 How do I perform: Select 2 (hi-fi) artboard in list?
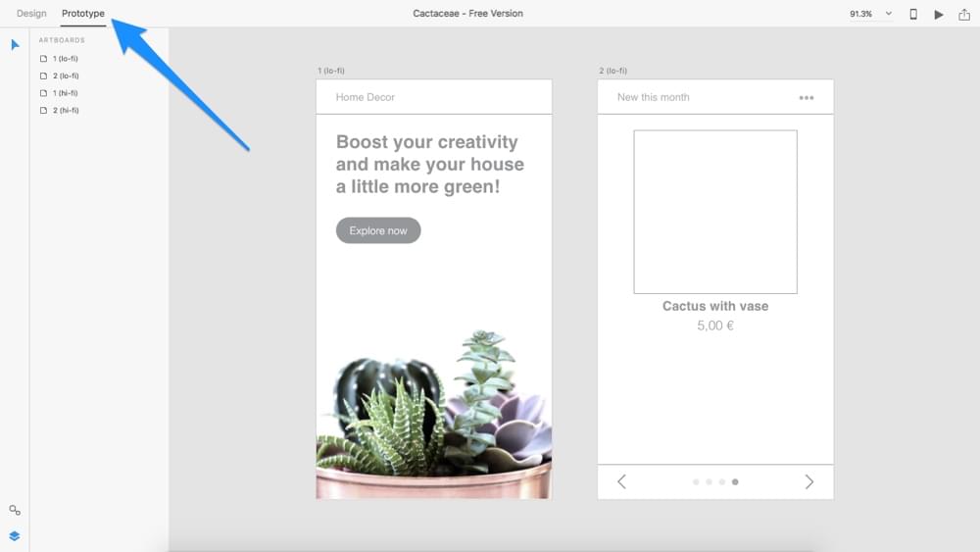click(65, 110)
